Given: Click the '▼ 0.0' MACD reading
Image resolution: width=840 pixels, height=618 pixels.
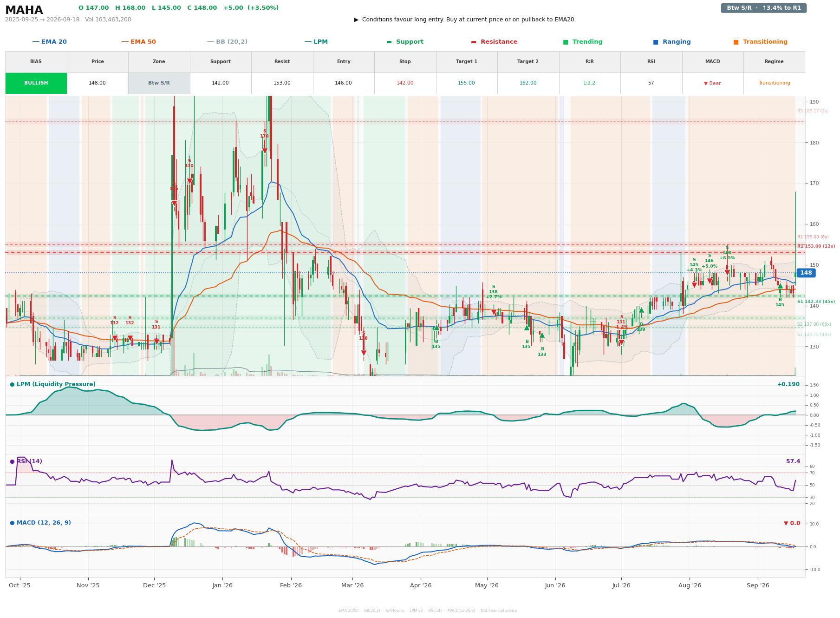Looking at the screenshot, I should pos(792,523).
